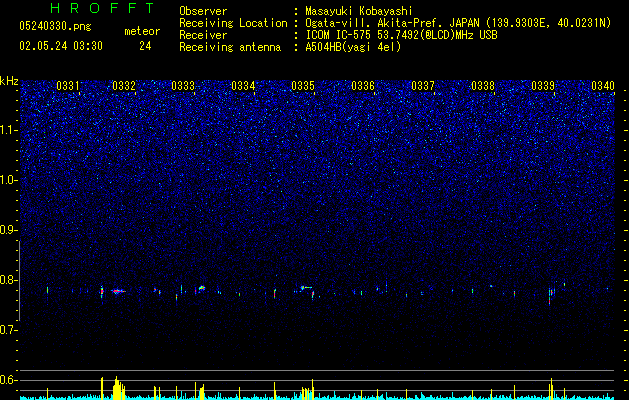This screenshot has height=400, width=629.
Task: Click the 0.6 kHz axis label
Action: point(8,380)
